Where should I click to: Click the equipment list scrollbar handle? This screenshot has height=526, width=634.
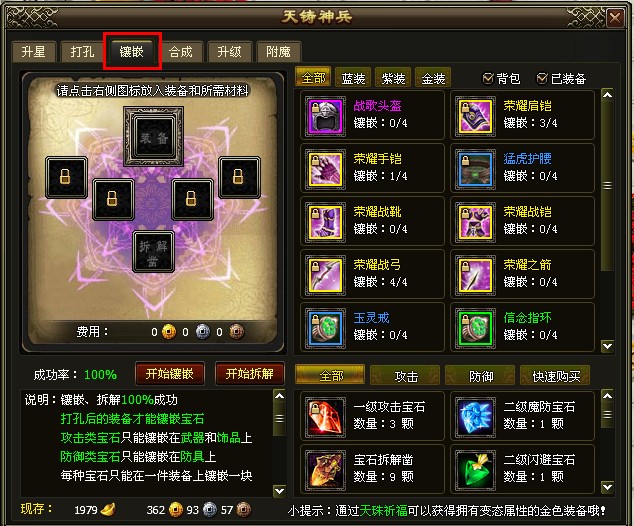607,186
